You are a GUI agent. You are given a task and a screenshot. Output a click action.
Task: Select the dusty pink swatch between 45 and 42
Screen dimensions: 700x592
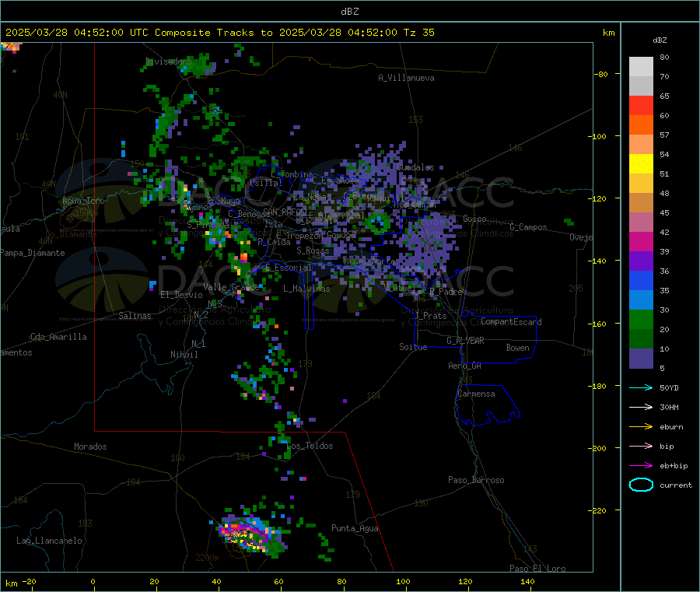click(x=641, y=222)
